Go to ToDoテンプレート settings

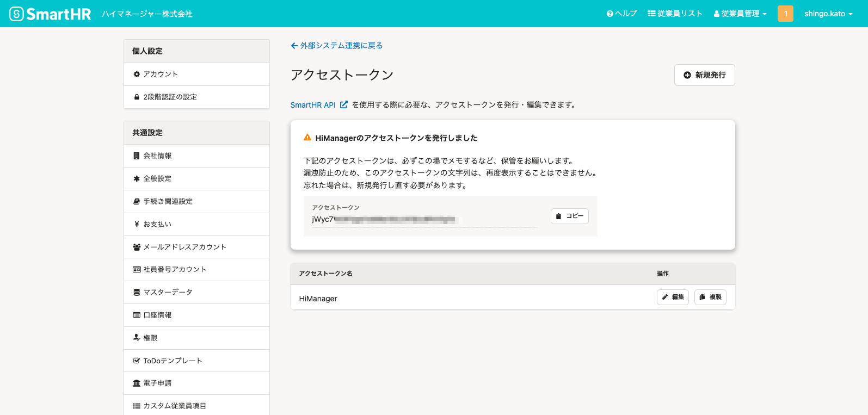tap(173, 361)
